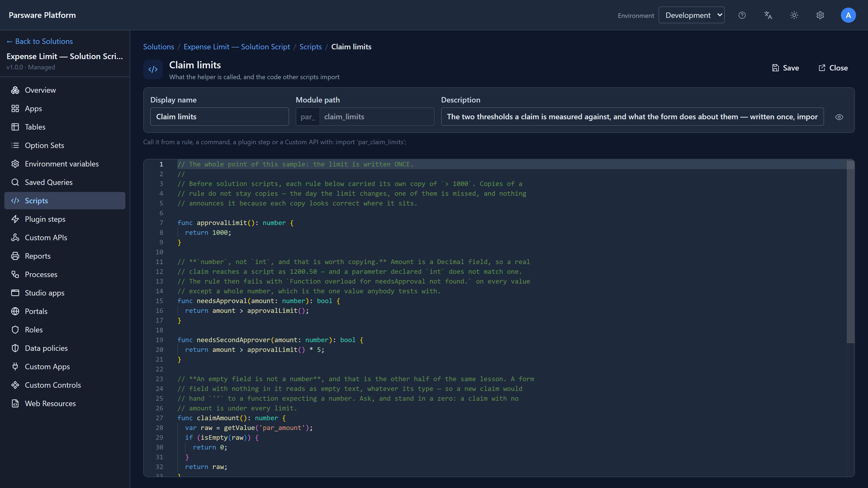The image size is (868, 488).
Task: Click the Module path claim_limits field
Action: (377, 117)
